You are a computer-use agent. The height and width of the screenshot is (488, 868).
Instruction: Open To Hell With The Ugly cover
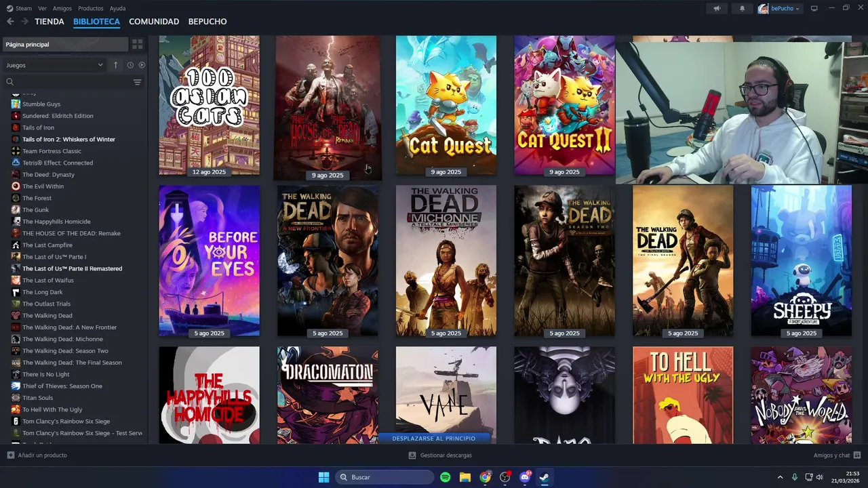683,395
